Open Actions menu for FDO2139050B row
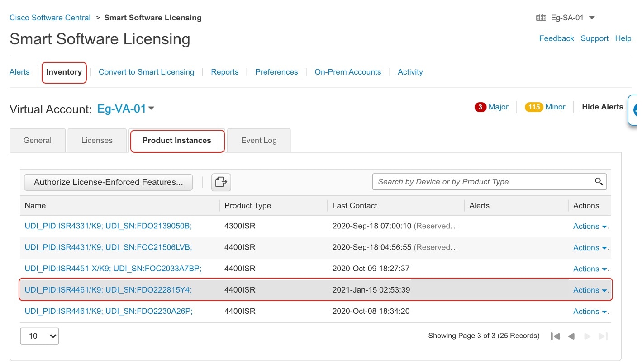This screenshot has width=642, height=364. pos(590,227)
